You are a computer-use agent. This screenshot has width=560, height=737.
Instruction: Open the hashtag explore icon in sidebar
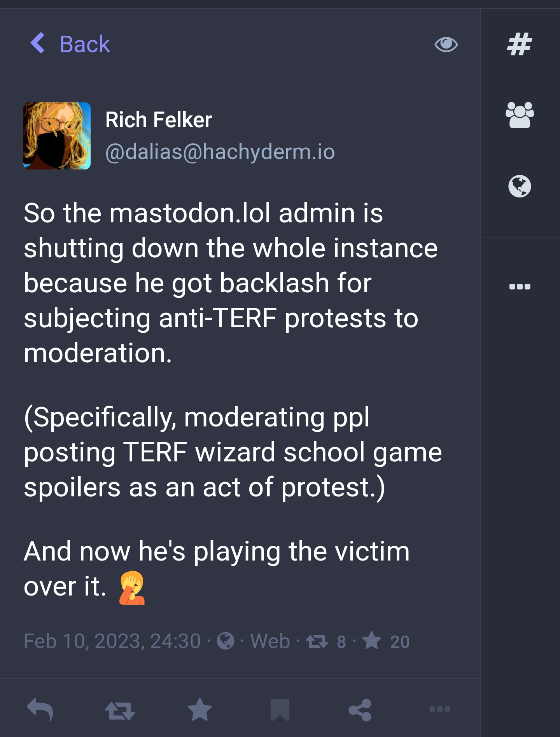click(520, 44)
